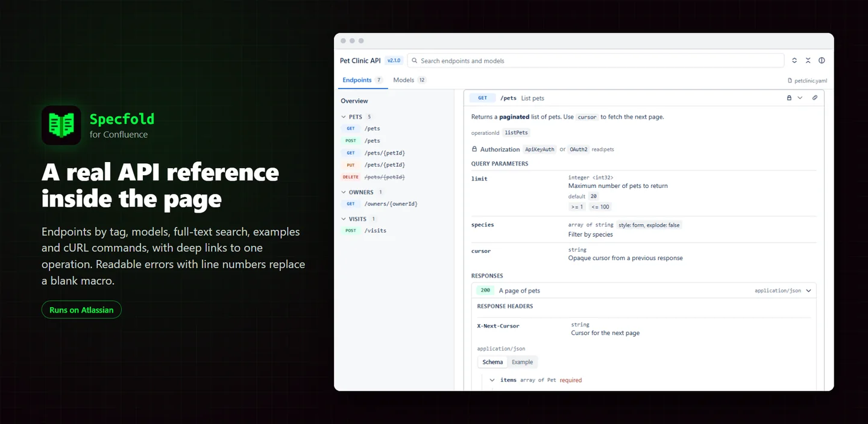Click the magnifier icon in search box
The width and height of the screenshot is (868, 424).
click(x=415, y=61)
